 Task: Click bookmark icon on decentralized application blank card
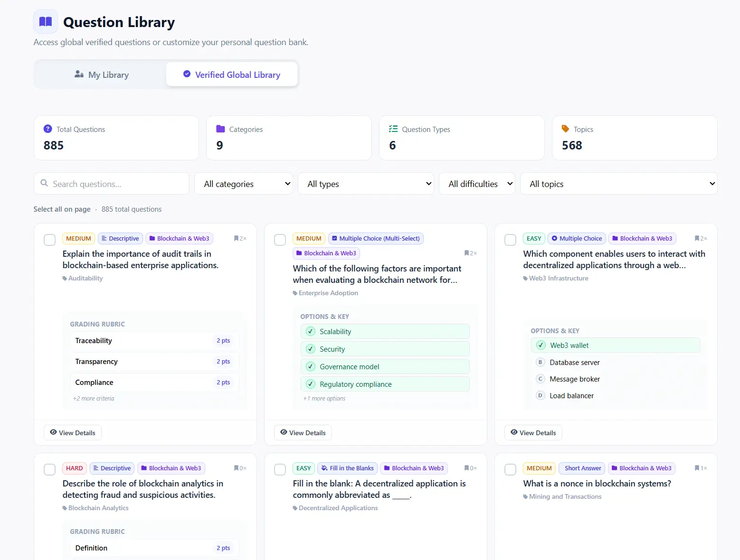pos(467,468)
